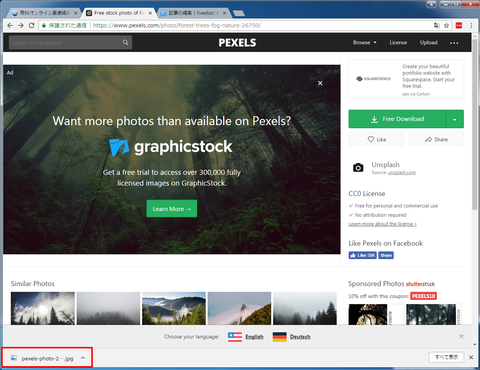
Task: Close the livedoor tab
Action: [224, 13]
